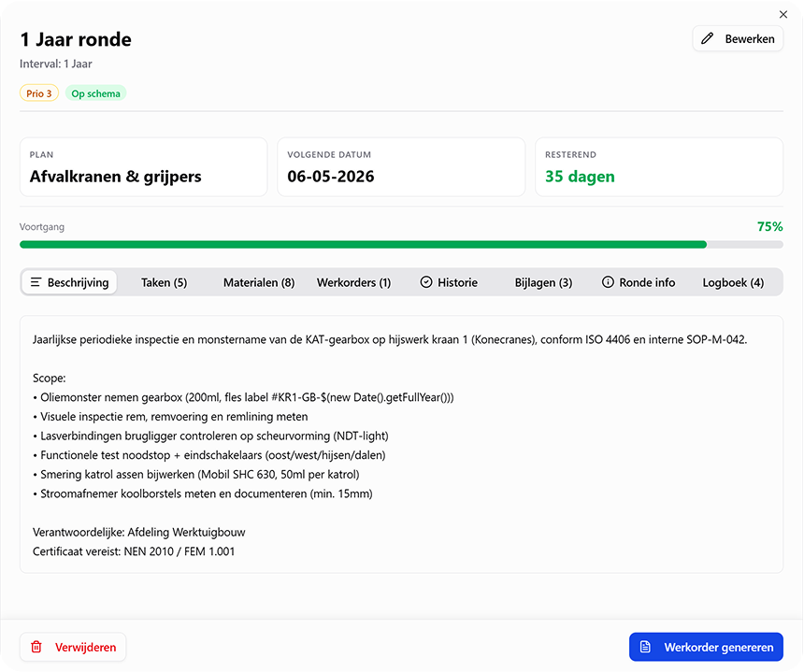
Task: Select the Afvalkranen & grijpers plan card
Action: [143, 167]
